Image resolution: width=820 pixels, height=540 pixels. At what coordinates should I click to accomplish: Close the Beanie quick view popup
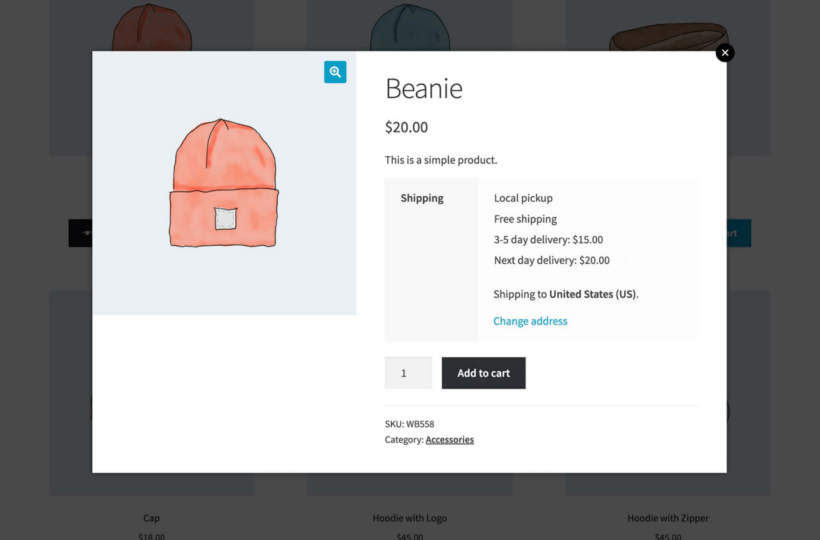click(725, 53)
